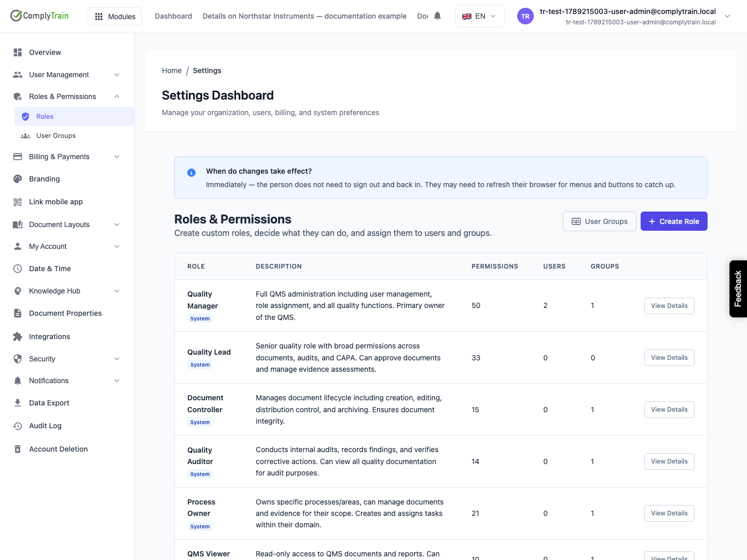
Task: Select User Groups in sidebar
Action: tap(74, 136)
